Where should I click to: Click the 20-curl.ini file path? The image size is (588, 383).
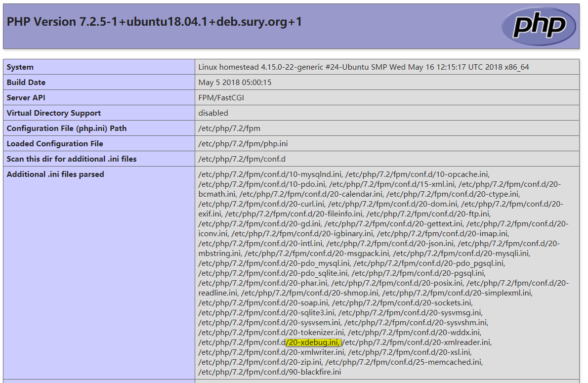pyautogui.click(x=261, y=204)
